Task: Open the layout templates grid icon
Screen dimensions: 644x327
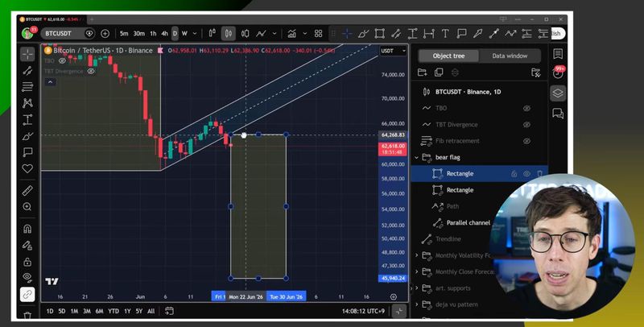Action: tap(318, 34)
